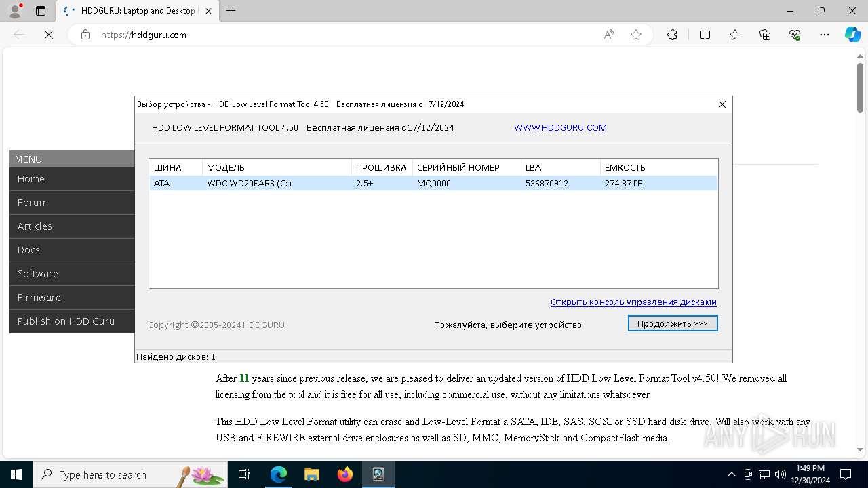This screenshot has height=488, width=868.
Task: Click the ПРОШИВКА column header
Action: [382, 167]
